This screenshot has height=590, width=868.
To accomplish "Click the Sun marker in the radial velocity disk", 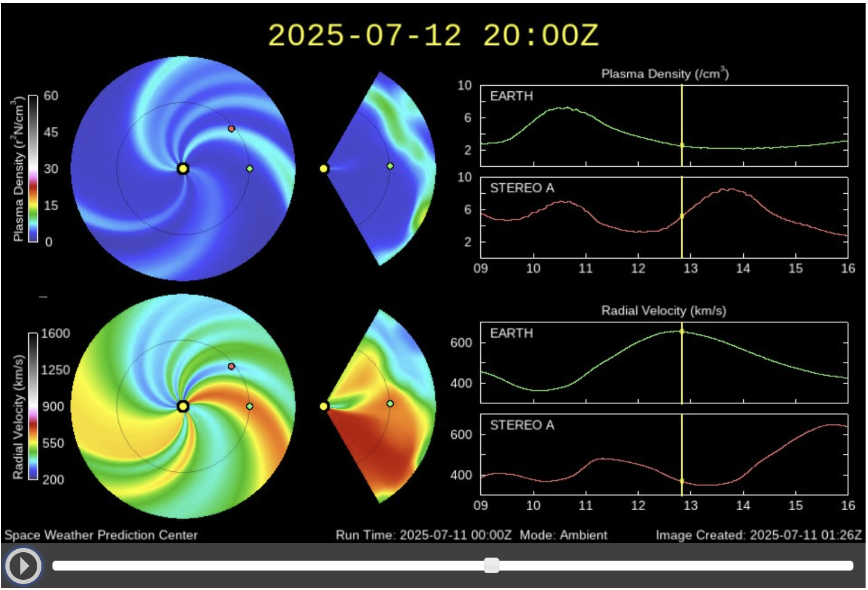I will [x=183, y=406].
